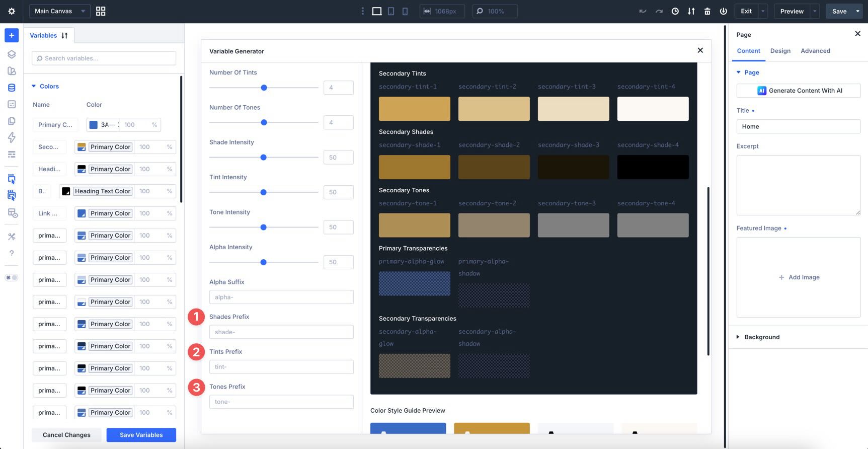Screen dimensions: 868x449
Task: Open Main Canvas dropdown
Action: 60,11
